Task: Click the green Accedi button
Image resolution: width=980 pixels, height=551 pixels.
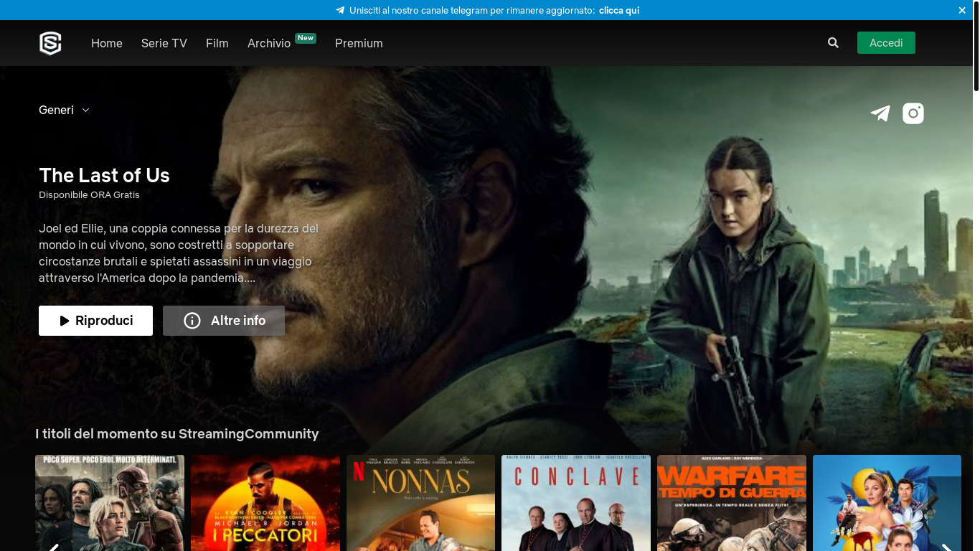Action: [x=886, y=42]
